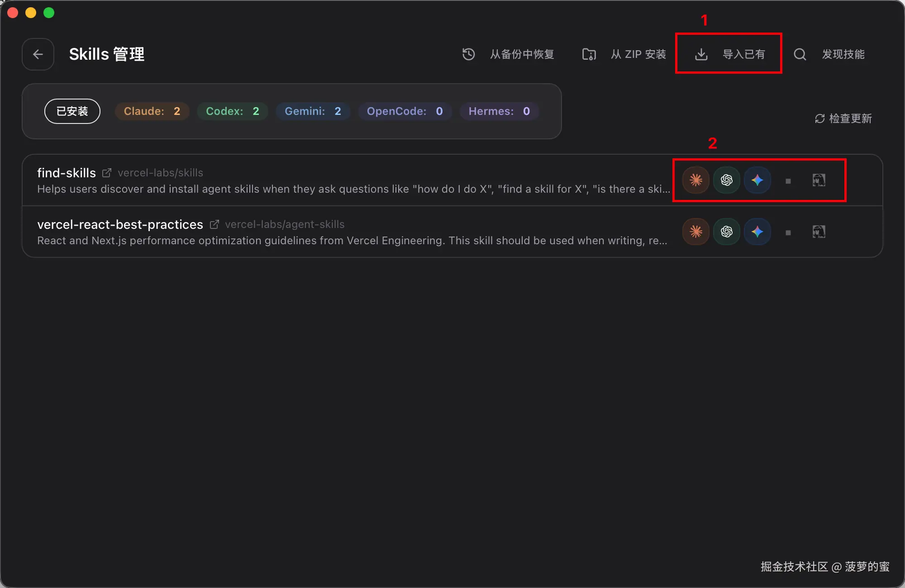This screenshot has width=905, height=588.
Task: Toggle Gemini icon for vercel-react-best-practices
Action: 757,232
